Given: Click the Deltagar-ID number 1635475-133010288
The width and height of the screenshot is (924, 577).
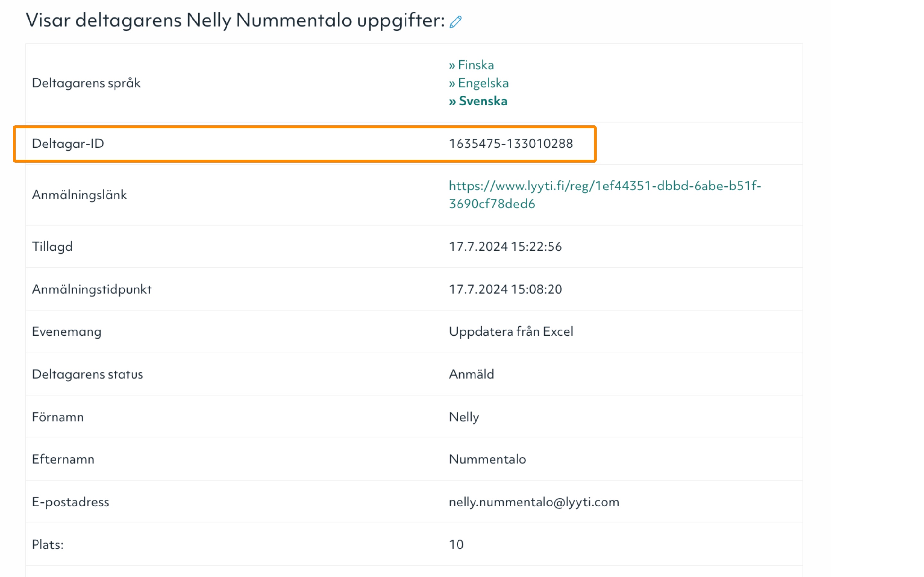Looking at the screenshot, I should point(511,144).
